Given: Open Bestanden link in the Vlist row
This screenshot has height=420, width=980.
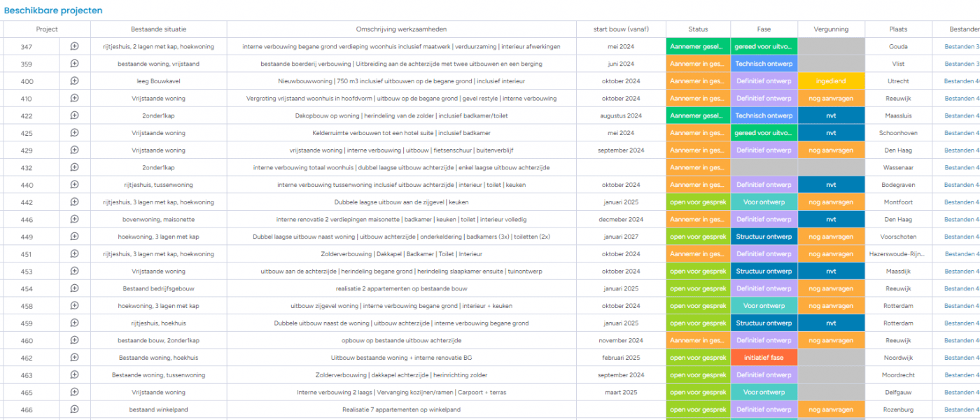Looking at the screenshot, I should [962, 64].
